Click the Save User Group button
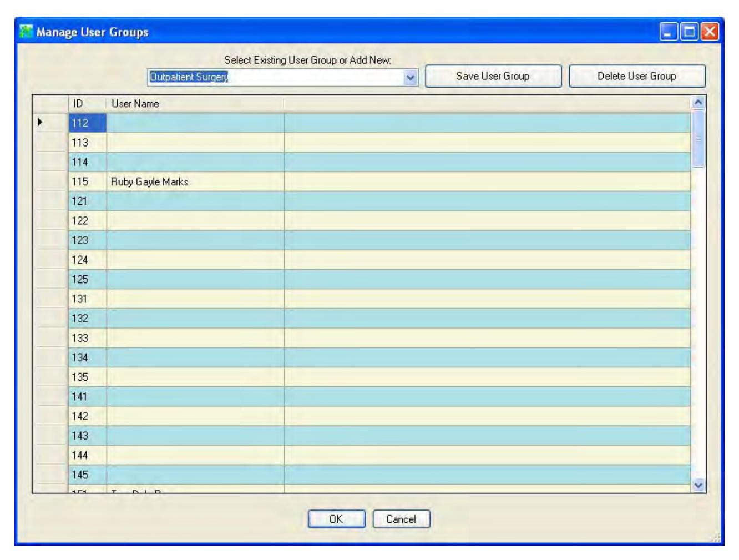739x560 pixels. (x=493, y=76)
